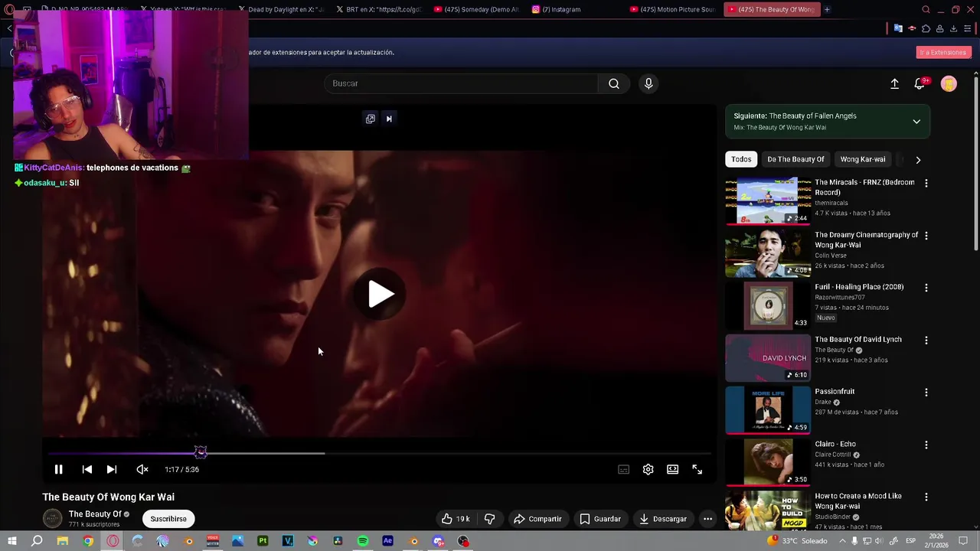
Task: Subscribe with the Suscribirse button
Action: click(168, 519)
